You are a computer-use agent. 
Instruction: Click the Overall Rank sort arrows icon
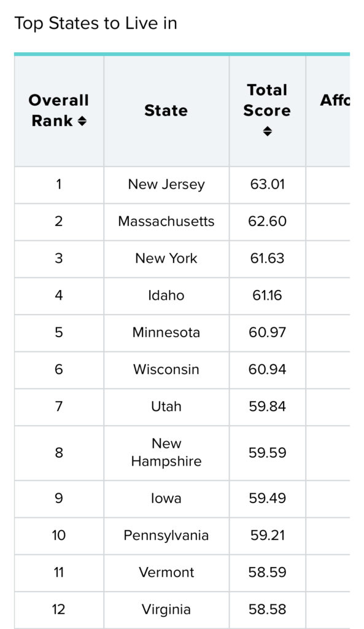pyautogui.click(x=82, y=121)
